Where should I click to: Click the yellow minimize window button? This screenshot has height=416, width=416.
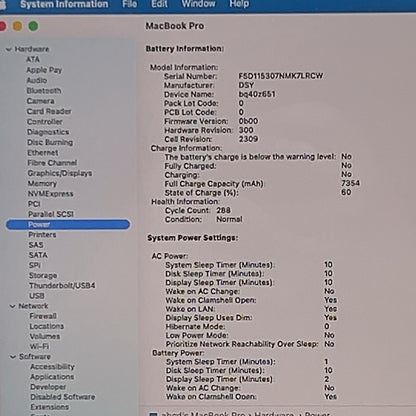18,26
